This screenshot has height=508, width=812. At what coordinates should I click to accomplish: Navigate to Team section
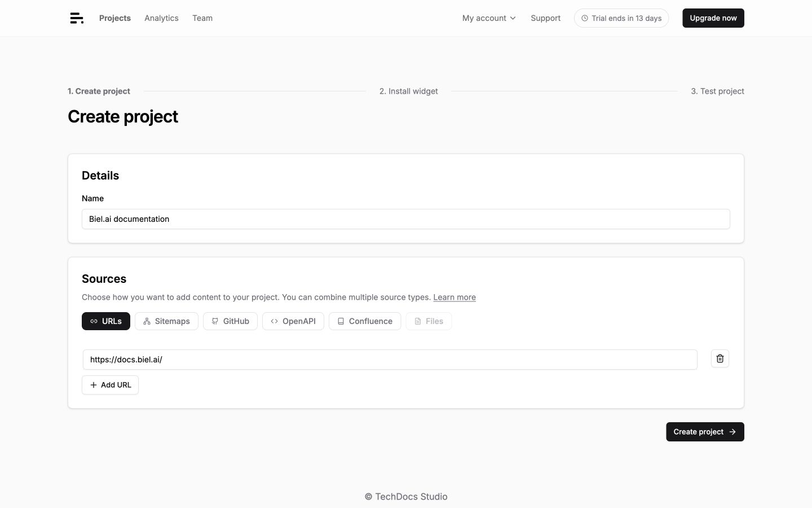[202, 18]
